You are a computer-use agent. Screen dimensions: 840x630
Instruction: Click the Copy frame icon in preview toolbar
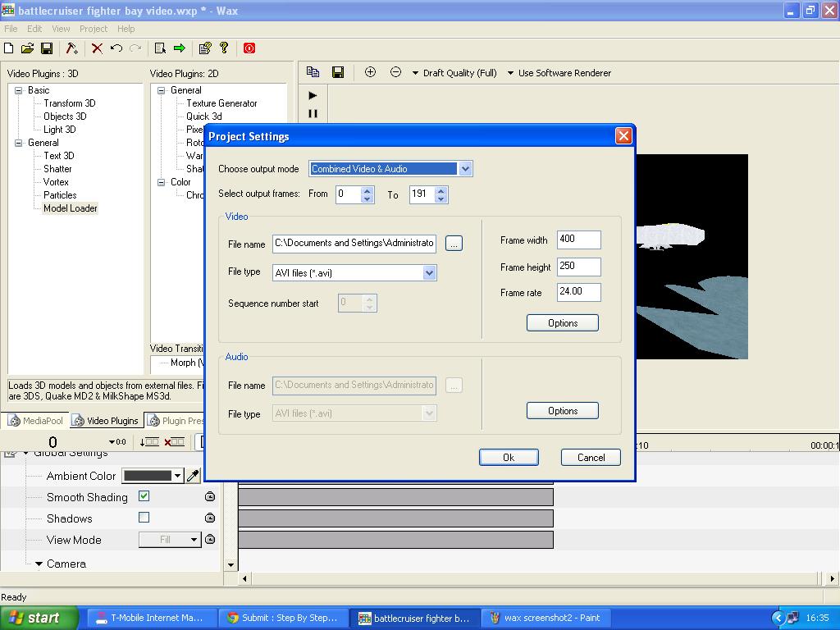tap(313, 72)
